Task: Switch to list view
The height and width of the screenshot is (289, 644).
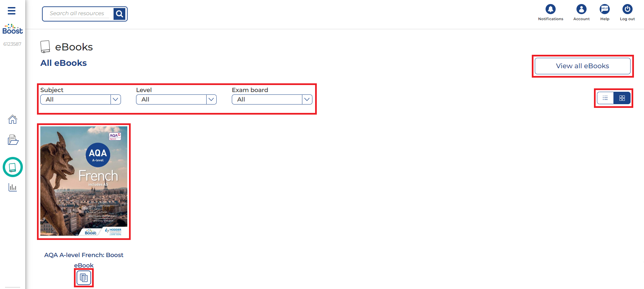Action: (x=605, y=98)
